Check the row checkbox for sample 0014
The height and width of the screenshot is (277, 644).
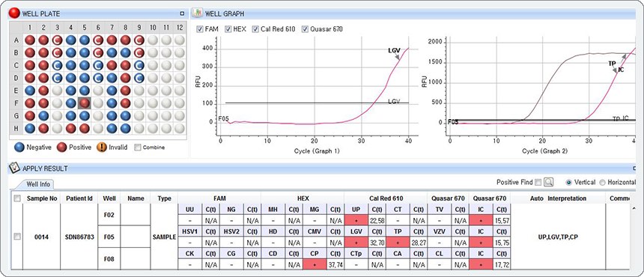(17, 237)
